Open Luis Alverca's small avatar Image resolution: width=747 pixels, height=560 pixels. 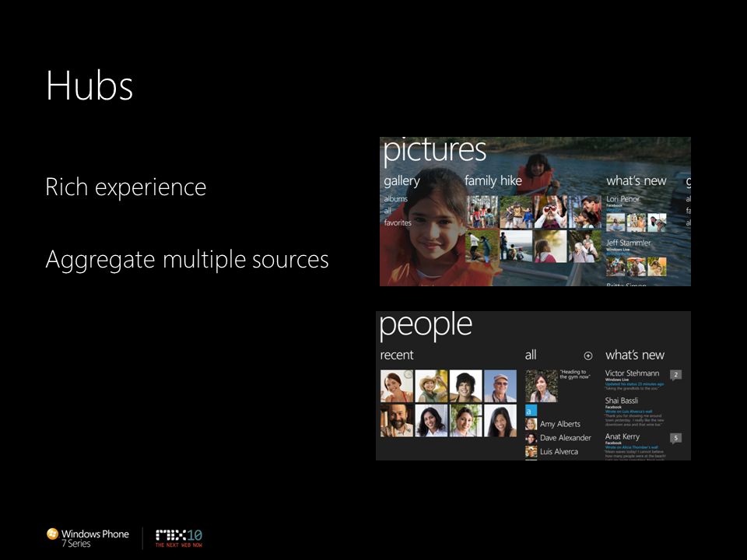531,451
